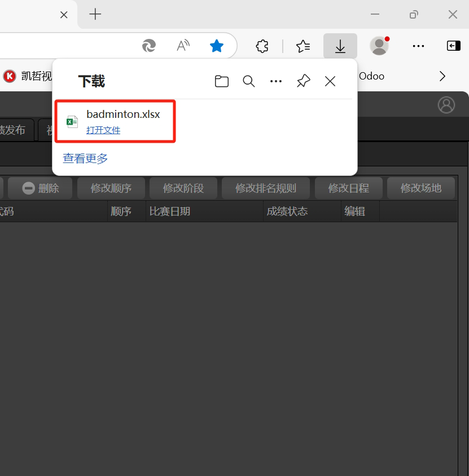Open more options in downloads panel
Image resolution: width=469 pixels, height=476 pixels.
(x=276, y=81)
